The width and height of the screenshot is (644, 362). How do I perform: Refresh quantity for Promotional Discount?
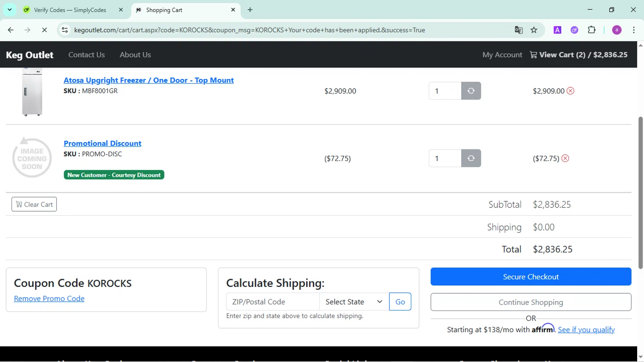click(471, 158)
